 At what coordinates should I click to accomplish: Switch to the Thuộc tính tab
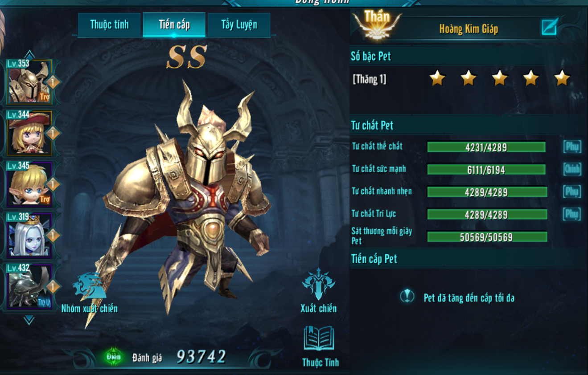pos(109,24)
